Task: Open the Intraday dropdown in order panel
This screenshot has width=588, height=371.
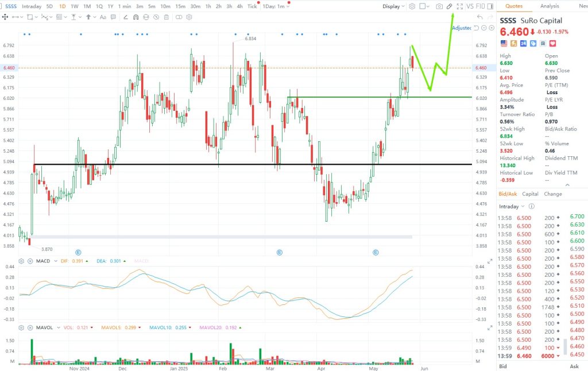Action: pyautogui.click(x=511, y=206)
